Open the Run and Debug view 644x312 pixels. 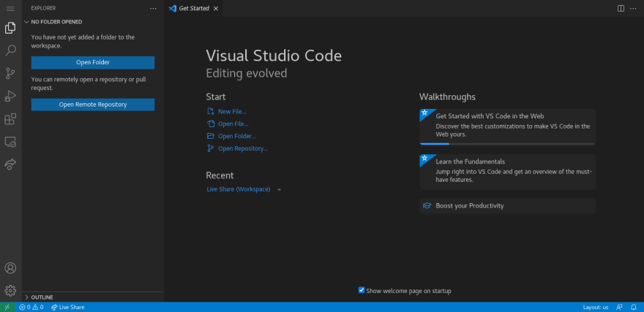coord(10,96)
